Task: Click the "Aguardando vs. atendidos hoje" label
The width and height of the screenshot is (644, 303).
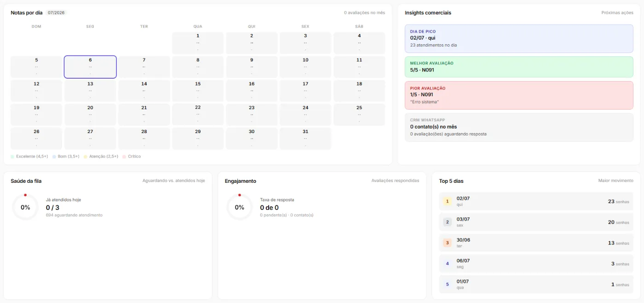Action: click(x=174, y=181)
